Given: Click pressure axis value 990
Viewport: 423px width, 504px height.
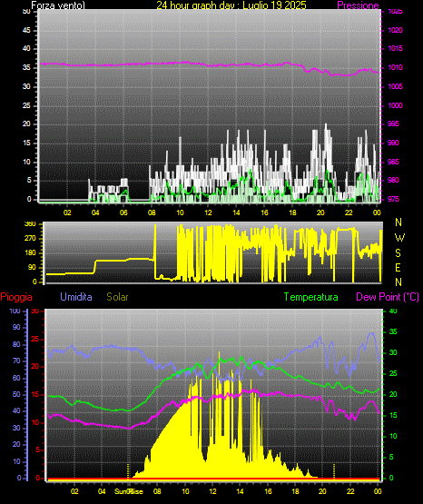Looking at the screenshot, I should tap(393, 143).
